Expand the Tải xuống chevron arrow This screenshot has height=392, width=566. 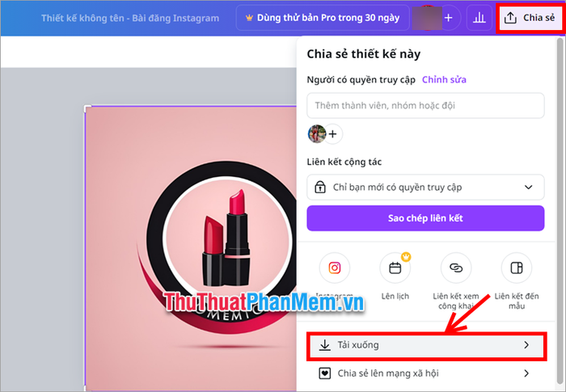coord(526,345)
